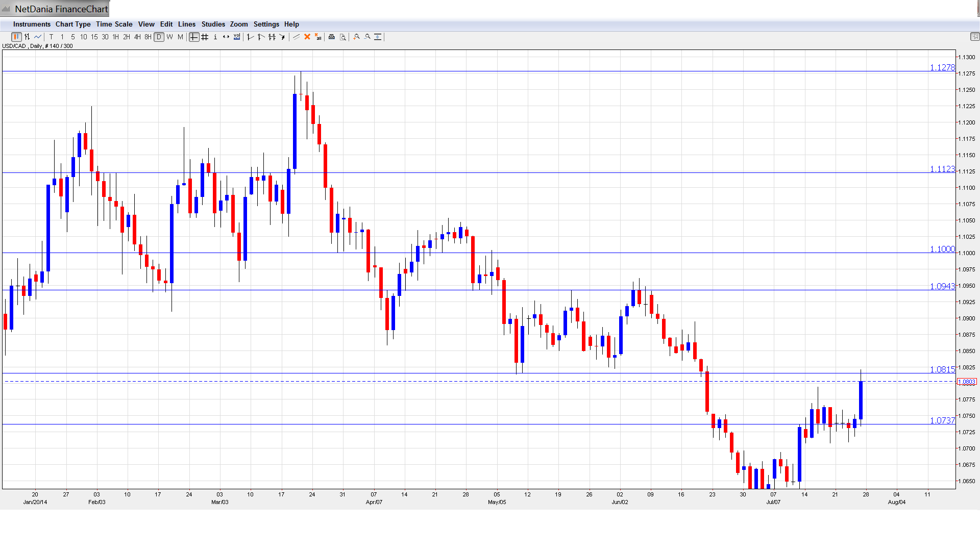Click the 1.0803 current price marker
This screenshot has width=980, height=551.
tap(967, 382)
